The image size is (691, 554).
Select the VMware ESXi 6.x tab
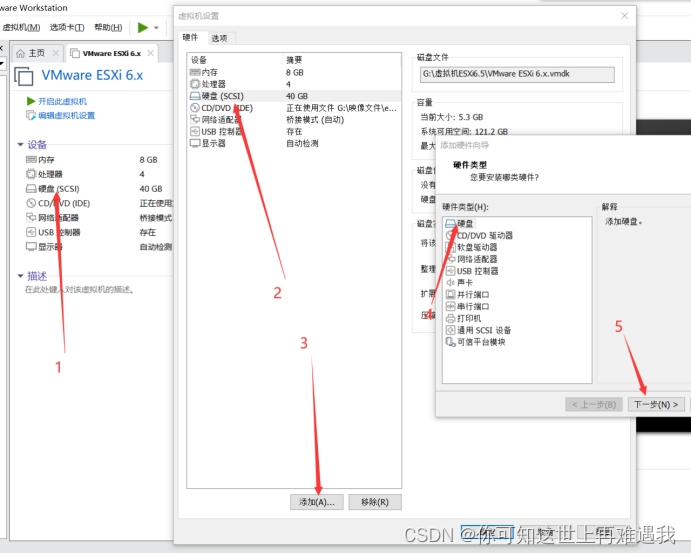(111, 53)
